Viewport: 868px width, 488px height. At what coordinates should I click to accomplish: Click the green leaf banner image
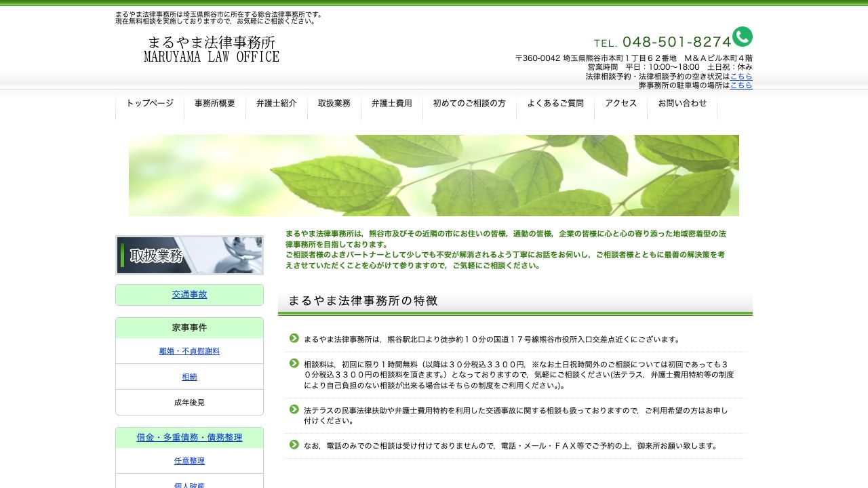coord(433,175)
